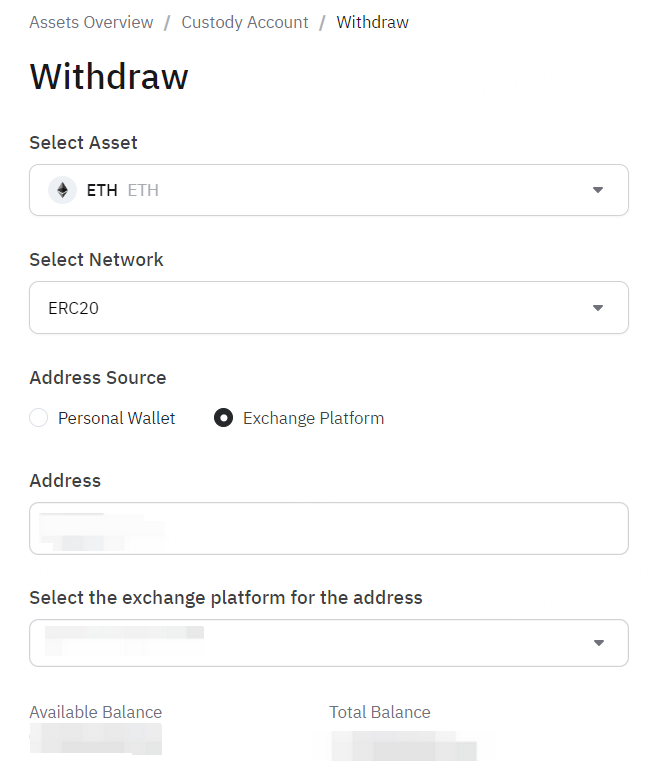The height and width of the screenshot is (763, 660).
Task: Click the Available Balance label
Action: pos(96,712)
